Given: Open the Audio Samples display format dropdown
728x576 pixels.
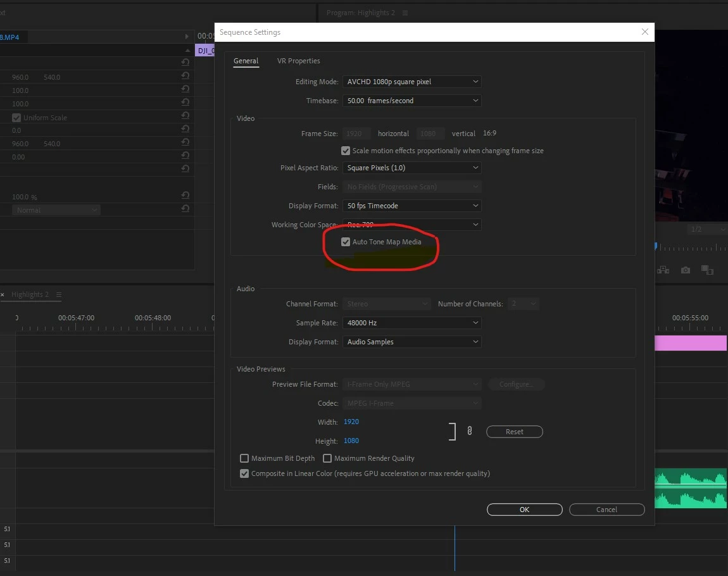Looking at the screenshot, I should [411, 342].
